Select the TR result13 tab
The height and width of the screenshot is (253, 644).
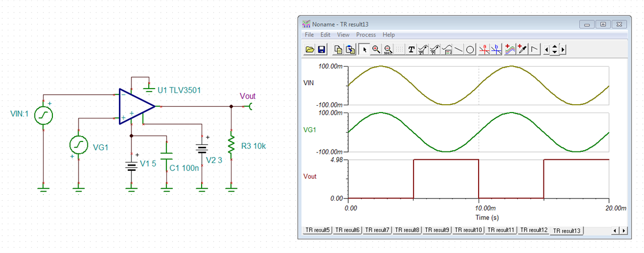point(567,230)
